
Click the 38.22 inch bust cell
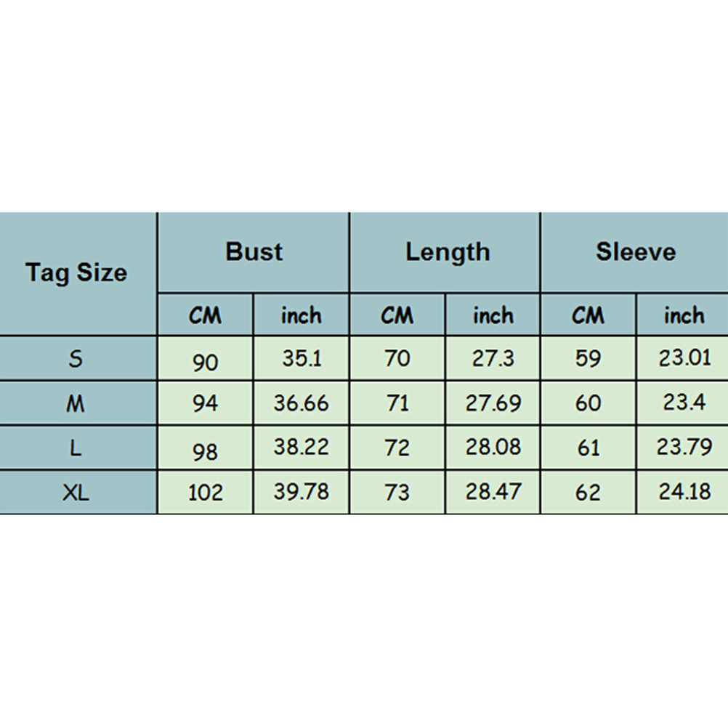click(302, 448)
